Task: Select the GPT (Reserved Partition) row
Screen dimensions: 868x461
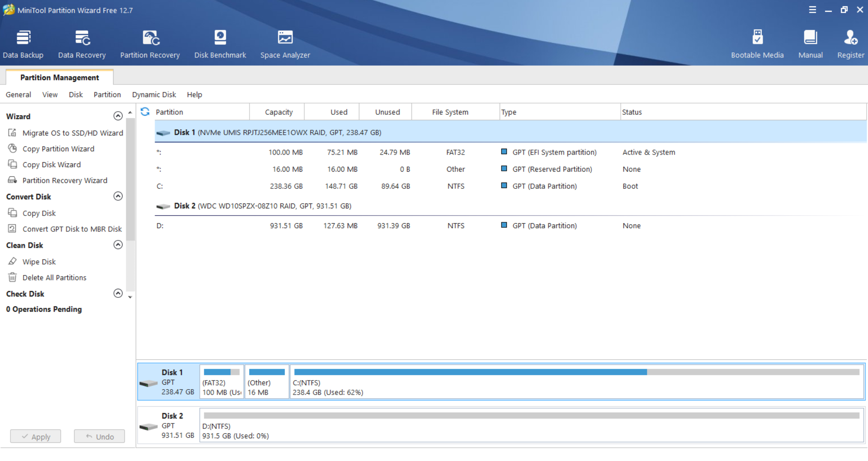Action: tap(510, 169)
